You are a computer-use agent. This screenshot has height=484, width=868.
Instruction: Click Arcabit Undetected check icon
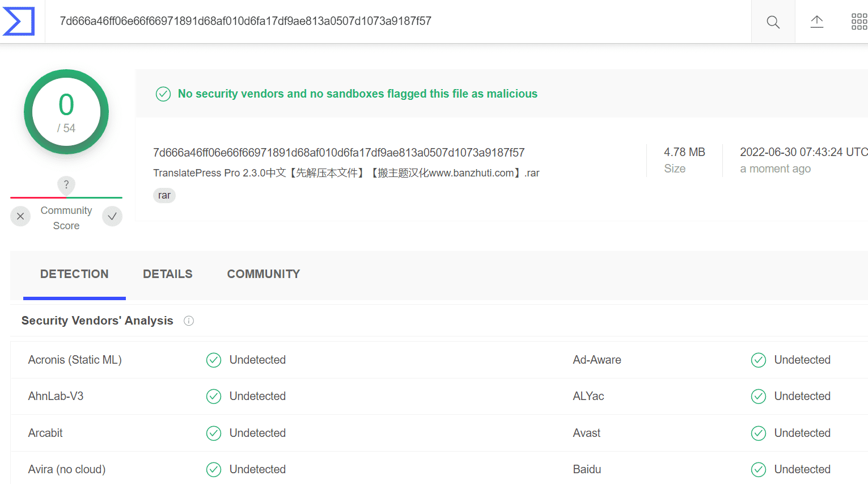pyautogui.click(x=214, y=434)
